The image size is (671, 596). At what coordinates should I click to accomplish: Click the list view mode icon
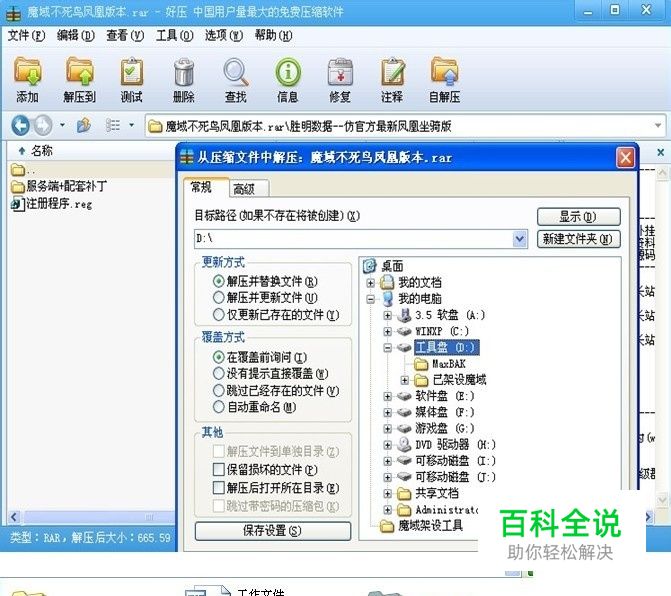(x=113, y=125)
